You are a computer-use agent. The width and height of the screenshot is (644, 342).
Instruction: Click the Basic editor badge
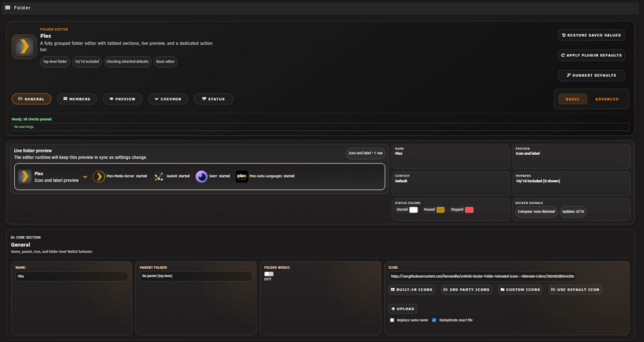[166, 62]
